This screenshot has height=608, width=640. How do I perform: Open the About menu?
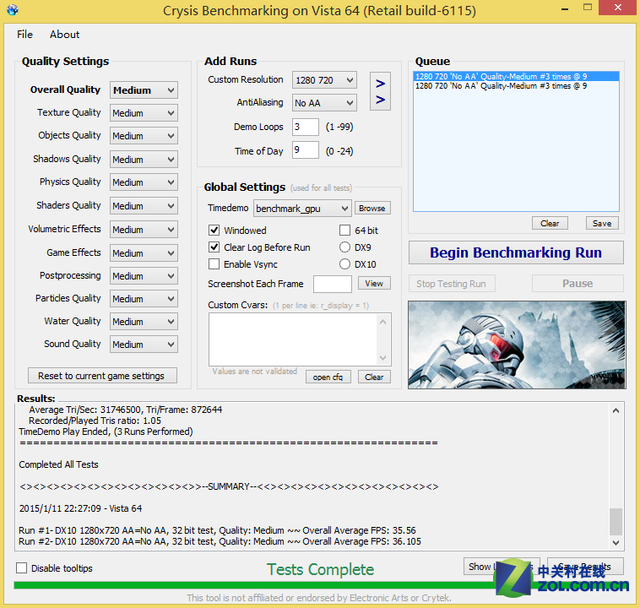(65, 35)
